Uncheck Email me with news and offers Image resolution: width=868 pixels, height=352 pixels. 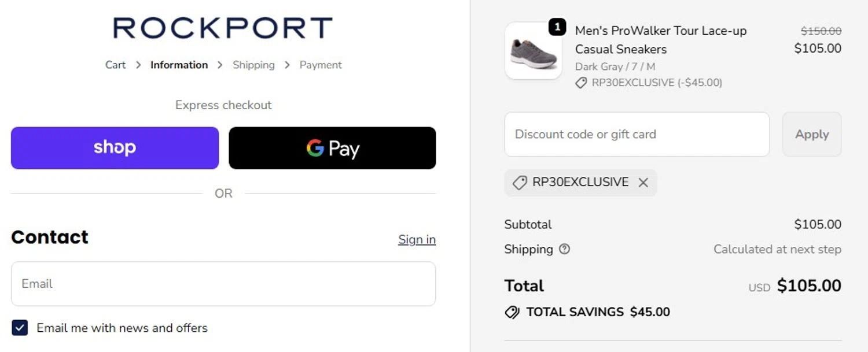click(20, 328)
